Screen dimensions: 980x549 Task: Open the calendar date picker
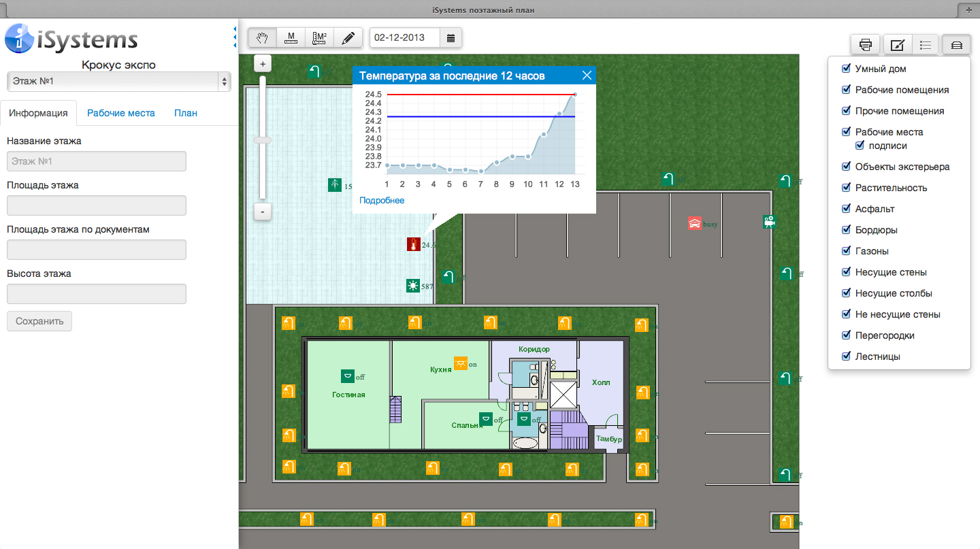pyautogui.click(x=451, y=37)
